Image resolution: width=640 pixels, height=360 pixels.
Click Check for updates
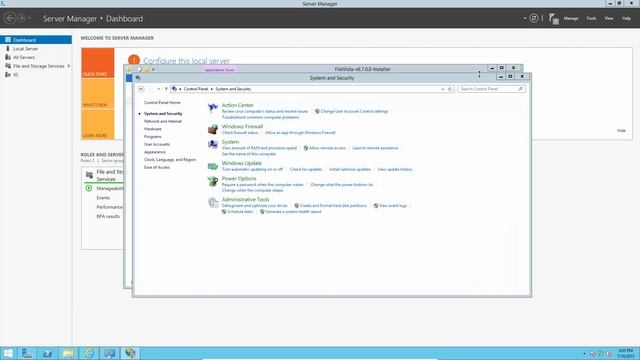[306, 169]
